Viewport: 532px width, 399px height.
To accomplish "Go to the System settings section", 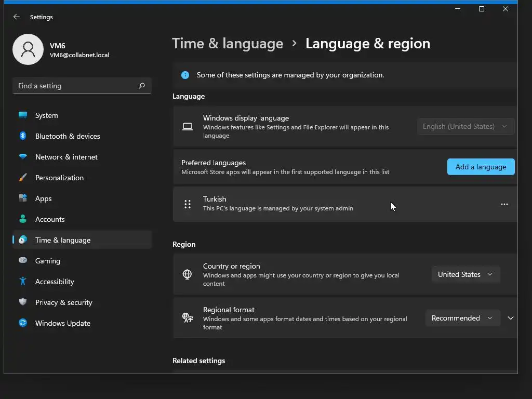I will [46, 115].
